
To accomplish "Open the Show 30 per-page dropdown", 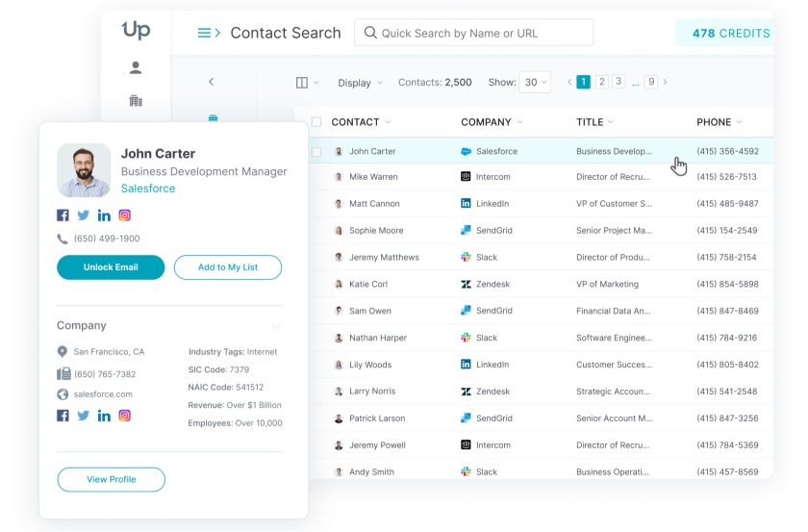I will click(x=535, y=82).
